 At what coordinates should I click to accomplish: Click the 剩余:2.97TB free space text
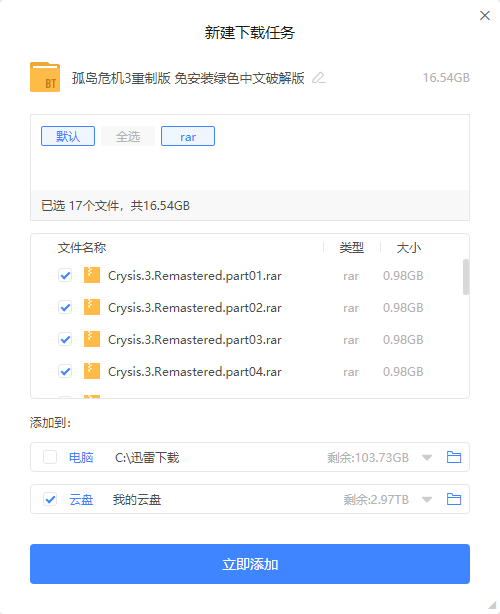[x=376, y=500]
